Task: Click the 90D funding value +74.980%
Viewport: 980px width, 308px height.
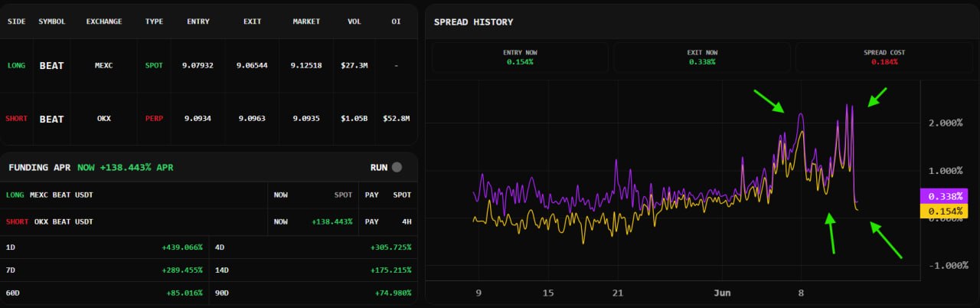Action: [x=394, y=292]
